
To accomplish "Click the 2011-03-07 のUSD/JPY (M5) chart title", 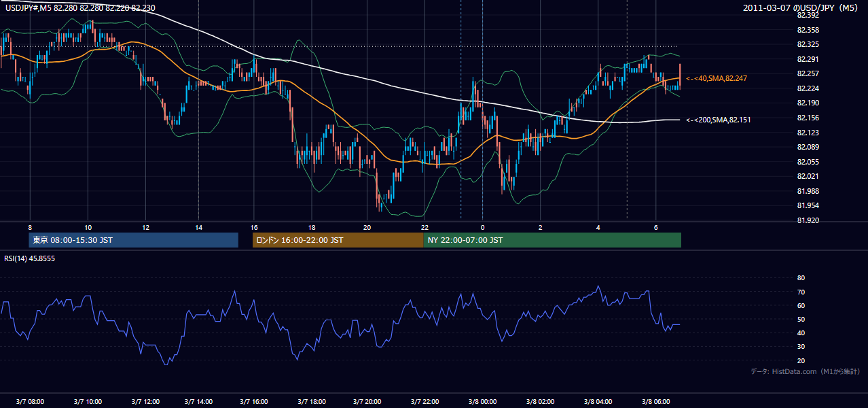I will [x=801, y=8].
